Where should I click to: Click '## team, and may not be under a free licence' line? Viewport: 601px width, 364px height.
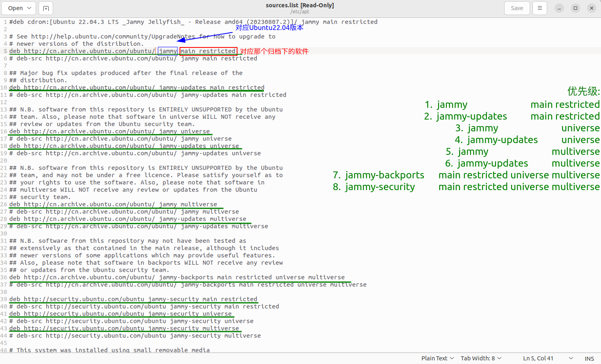tap(146, 175)
